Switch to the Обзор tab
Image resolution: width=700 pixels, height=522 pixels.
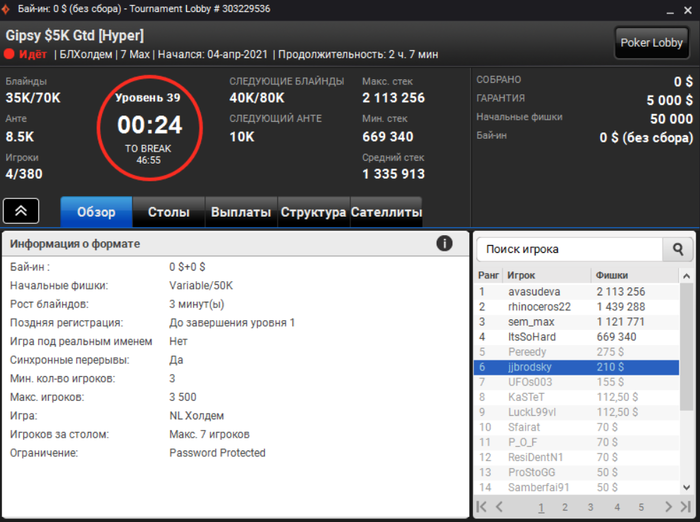[96, 212]
